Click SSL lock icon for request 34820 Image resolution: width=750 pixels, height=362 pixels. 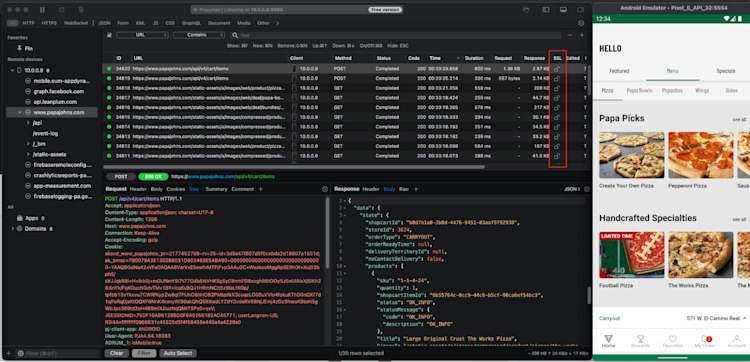click(x=557, y=69)
